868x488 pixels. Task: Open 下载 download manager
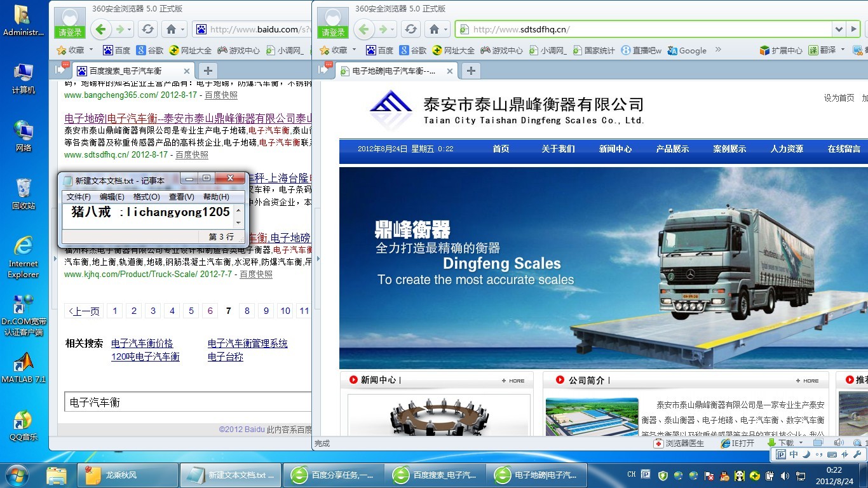pos(781,443)
